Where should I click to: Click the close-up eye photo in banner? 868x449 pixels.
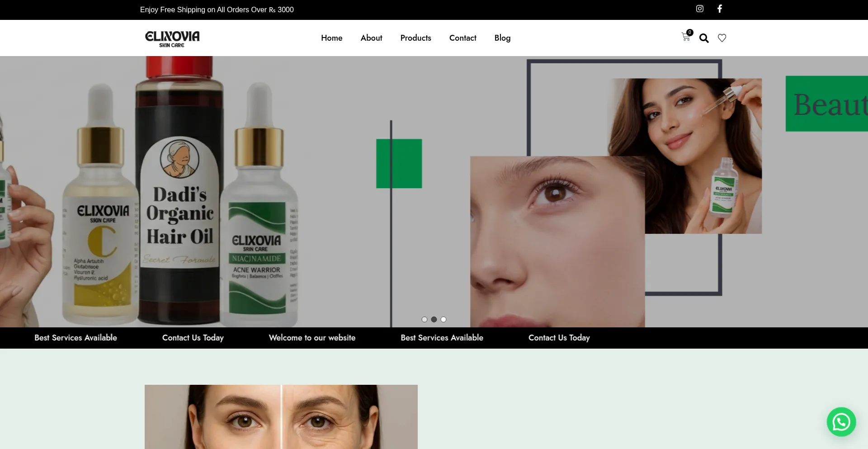point(557,241)
